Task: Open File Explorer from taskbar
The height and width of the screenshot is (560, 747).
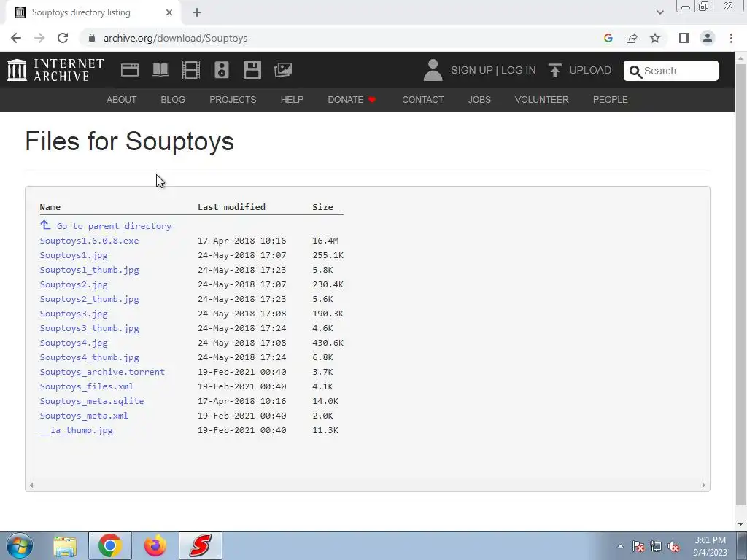Action: [65, 545]
